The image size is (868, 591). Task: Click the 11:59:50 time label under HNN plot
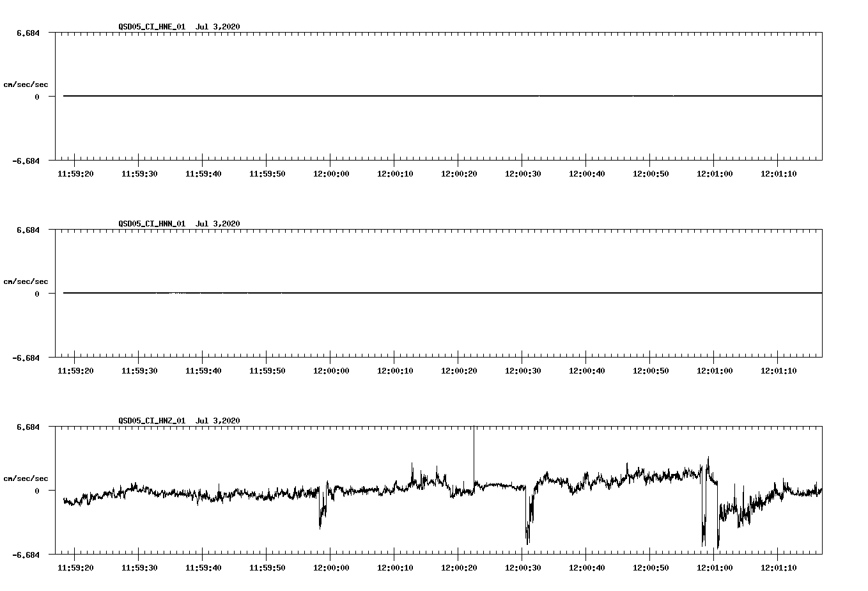(x=267, y=370)
